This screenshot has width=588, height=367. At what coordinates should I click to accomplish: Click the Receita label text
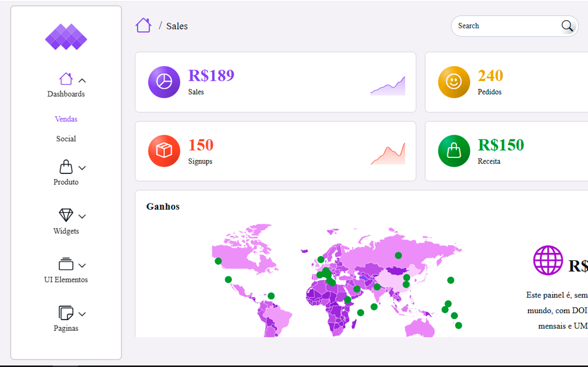click(489, 162)
